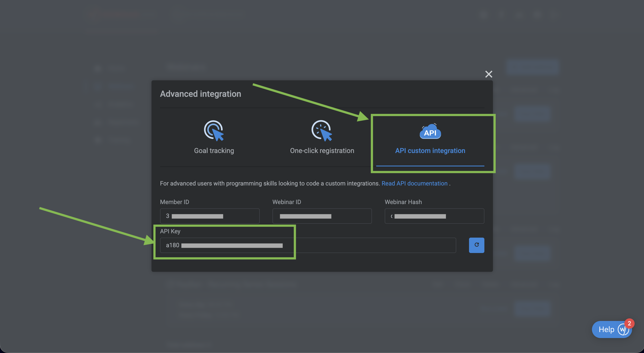Regenerate the API key with refresh button

click(476, 245)
